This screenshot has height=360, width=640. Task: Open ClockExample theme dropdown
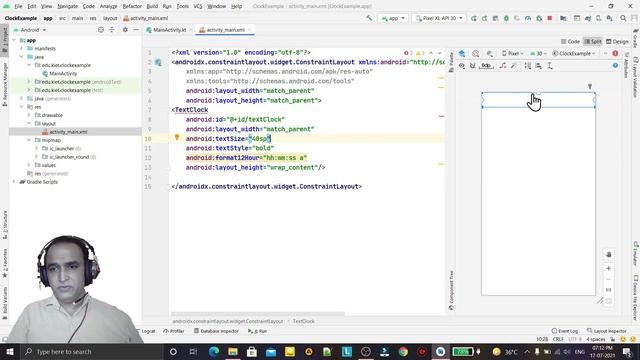click(573, 53)
